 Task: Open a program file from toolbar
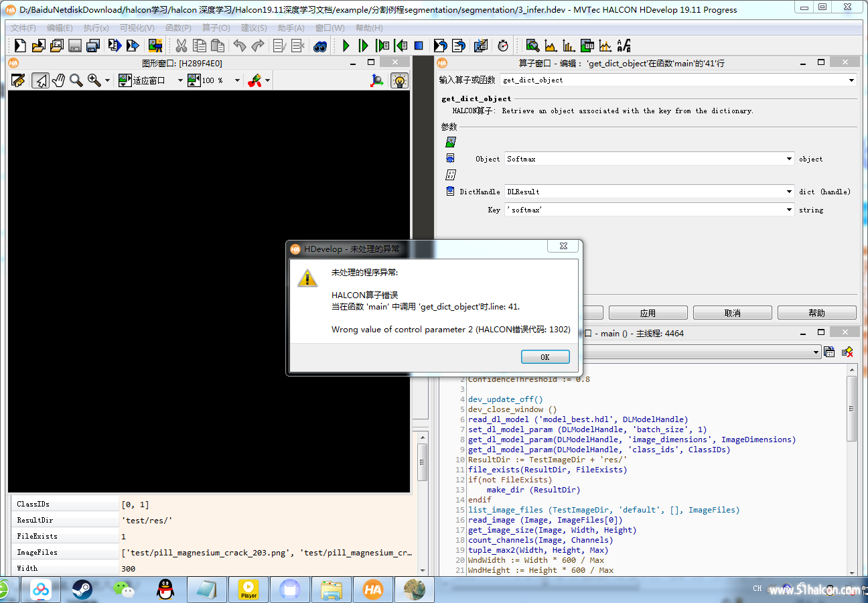coord(38,46)
